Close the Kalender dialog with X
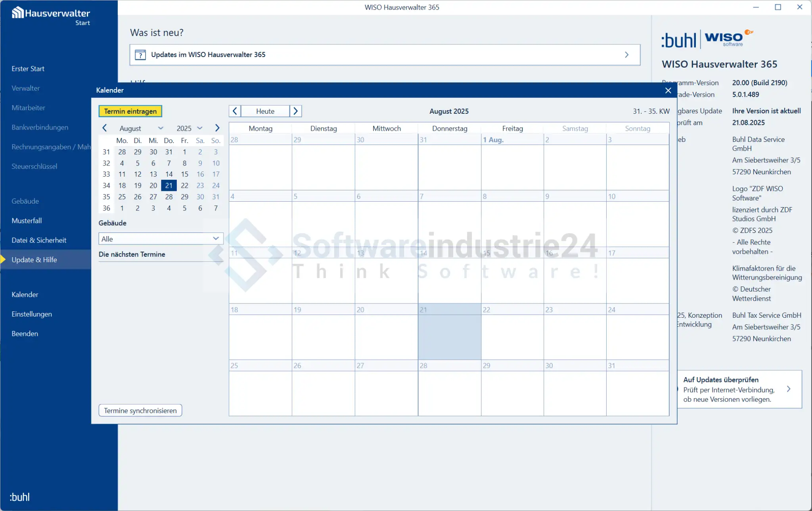This screenshot has height=511, width=812. (x=668, y=90)
